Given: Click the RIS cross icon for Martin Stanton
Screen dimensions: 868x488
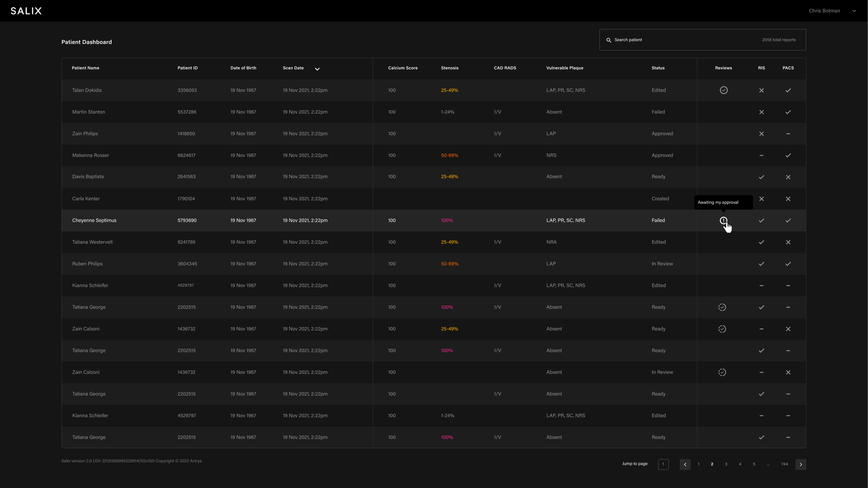Looking at the screenshot, I should [x=761, y=112].
